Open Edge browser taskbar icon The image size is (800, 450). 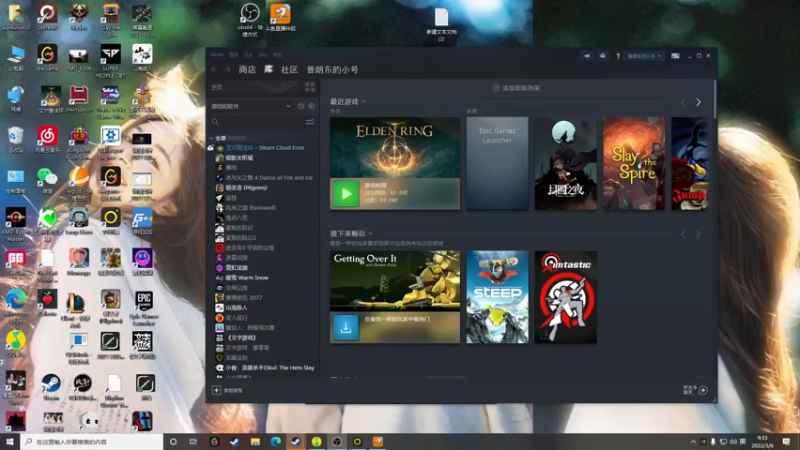[276, 442]
